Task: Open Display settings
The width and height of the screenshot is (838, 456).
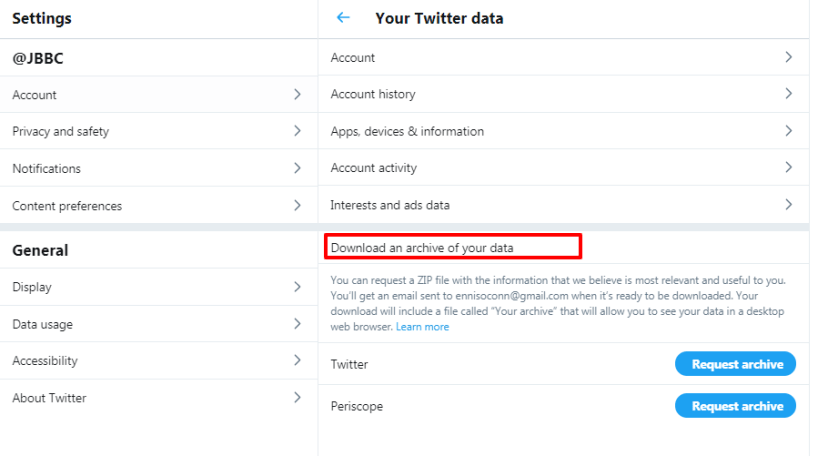Action: (32, 287)
